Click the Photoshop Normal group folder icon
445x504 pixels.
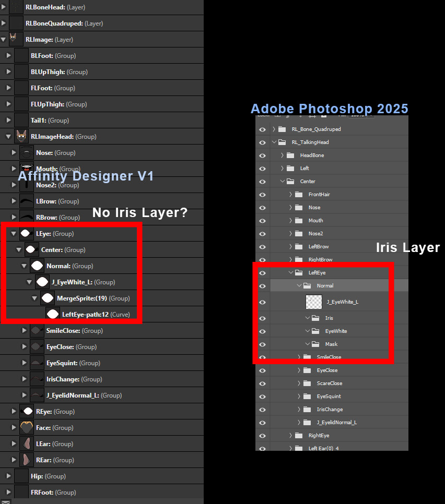tap(307, 286)
